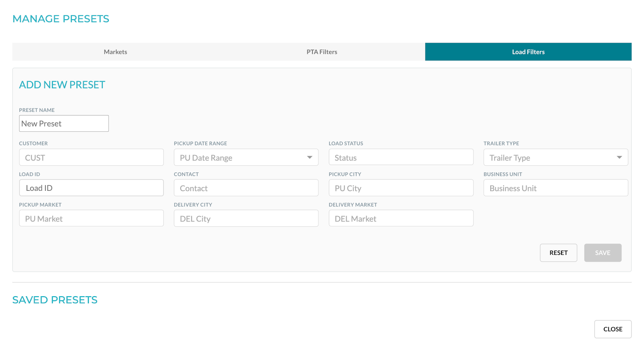Click the RESET button
This screenshot has width=644, height=349.
(558, 253)
